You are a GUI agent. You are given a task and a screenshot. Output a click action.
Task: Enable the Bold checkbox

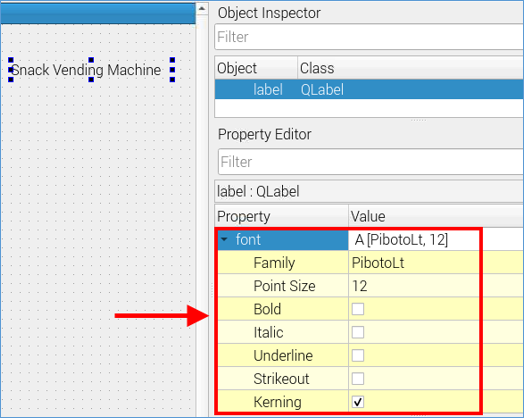358,309
